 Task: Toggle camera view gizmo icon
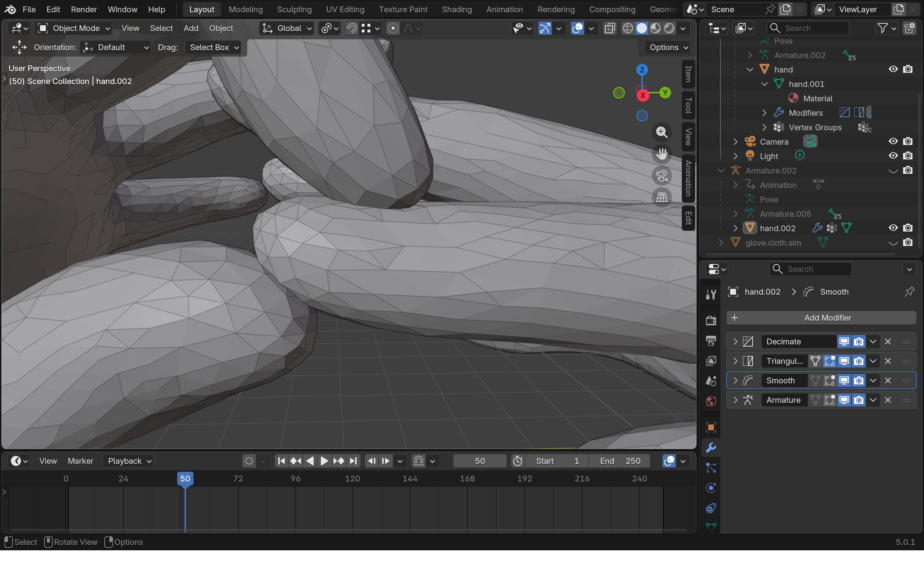coord(662,176)
